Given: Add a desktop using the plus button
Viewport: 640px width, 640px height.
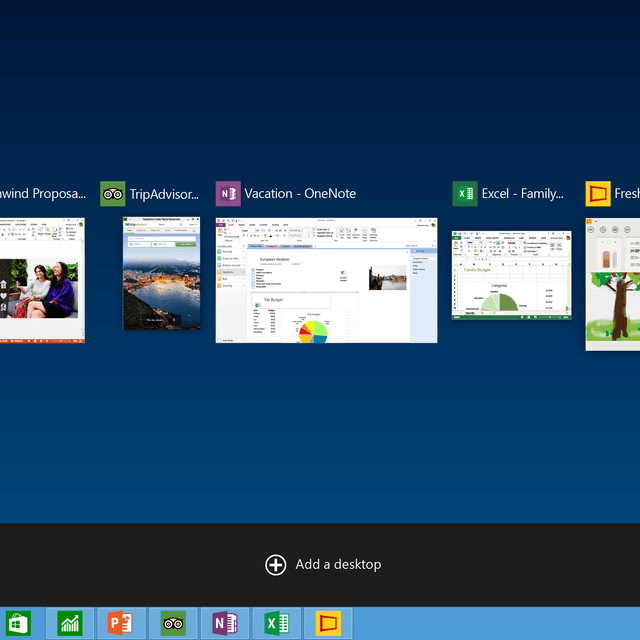Looking at the screenshot, I should pos(276,565).
